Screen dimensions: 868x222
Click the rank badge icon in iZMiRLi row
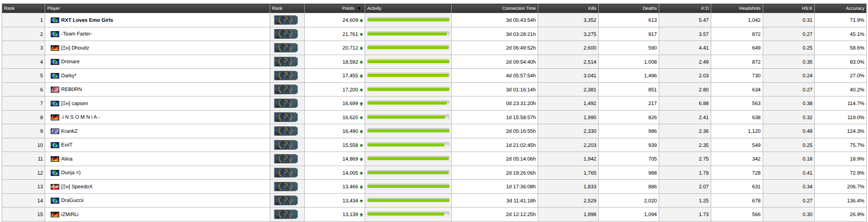tap(285, 214)
